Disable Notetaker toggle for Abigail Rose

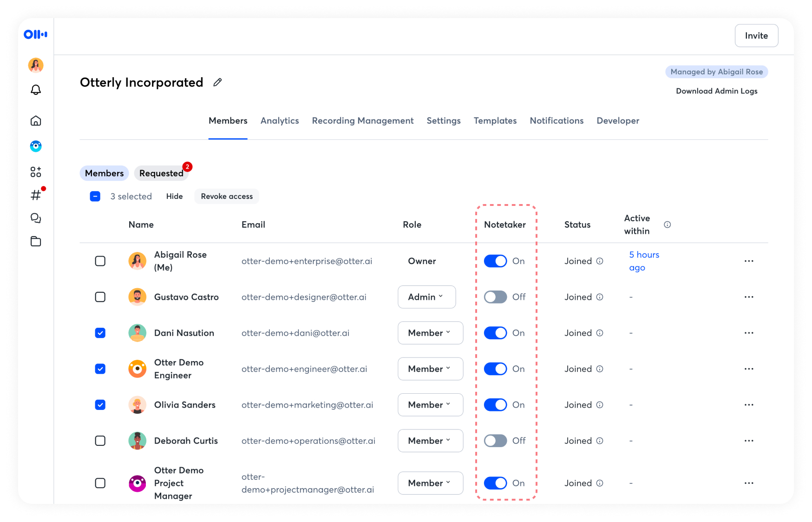[495, 261]
